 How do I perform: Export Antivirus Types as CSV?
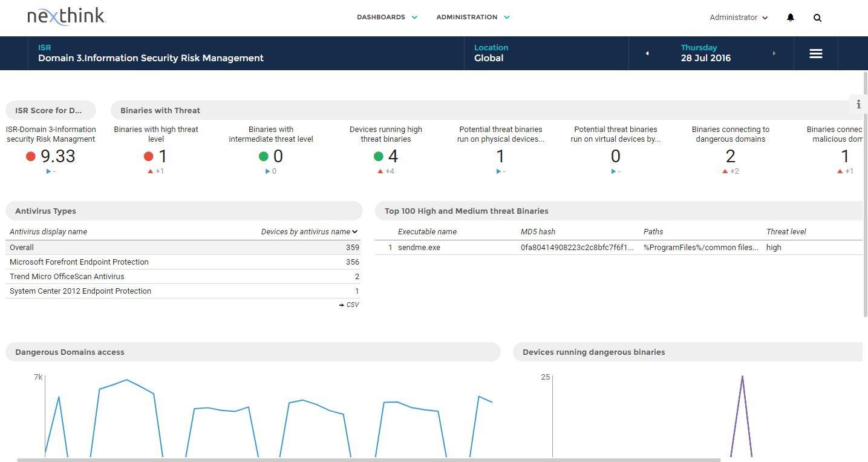[x=348, y=305]
